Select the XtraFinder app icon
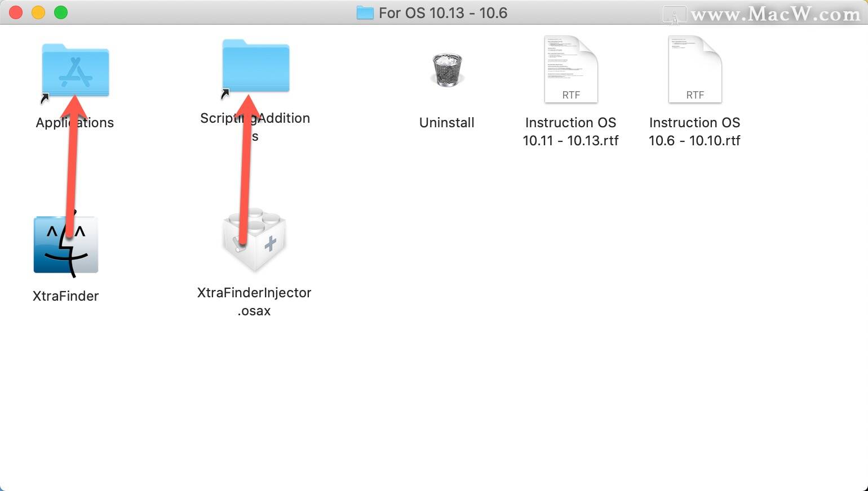This screenshot has width=868, height=491. coord(66,244)
